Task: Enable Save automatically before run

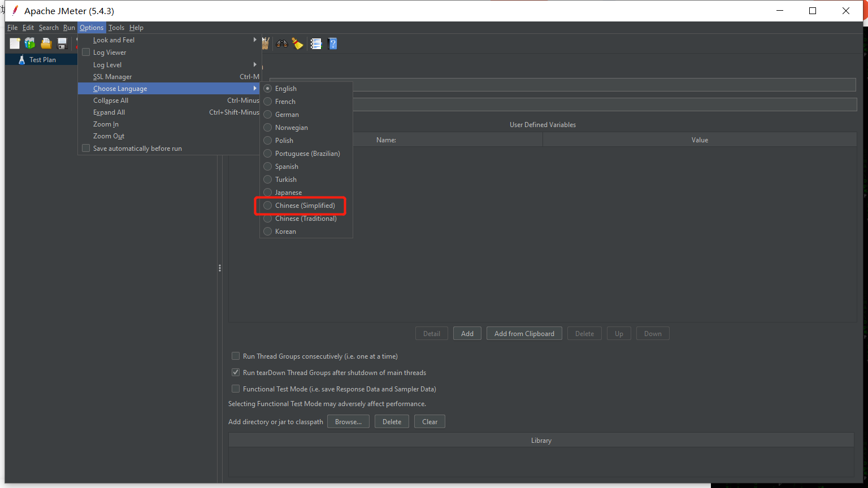Action: (86, 149)
